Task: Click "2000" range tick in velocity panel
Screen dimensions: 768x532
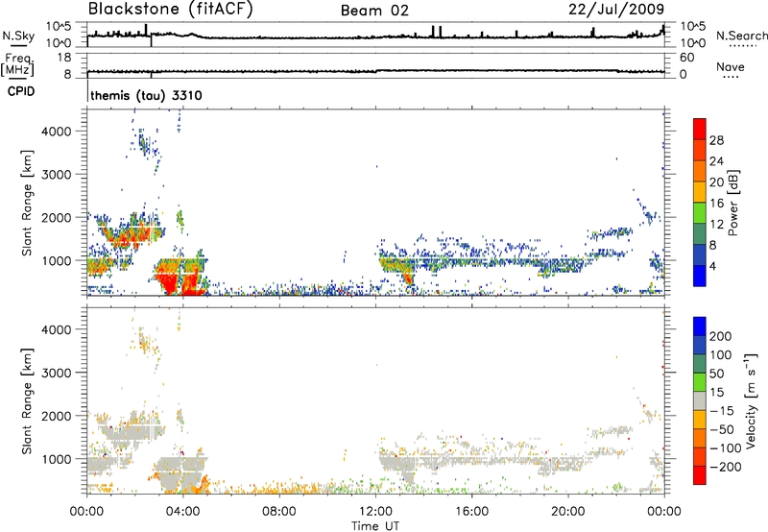Action: tap(57, 416)
